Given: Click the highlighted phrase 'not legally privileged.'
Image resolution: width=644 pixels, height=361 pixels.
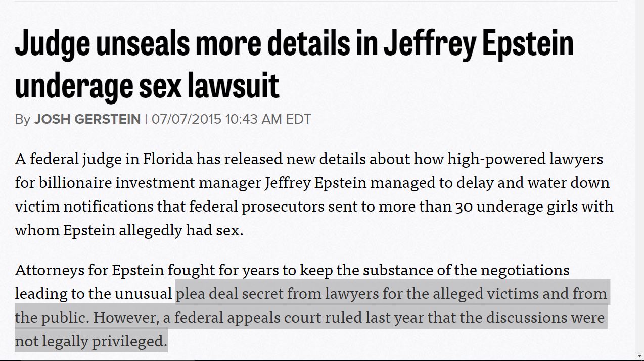Looking at the screenshot, I should point(91,341).
